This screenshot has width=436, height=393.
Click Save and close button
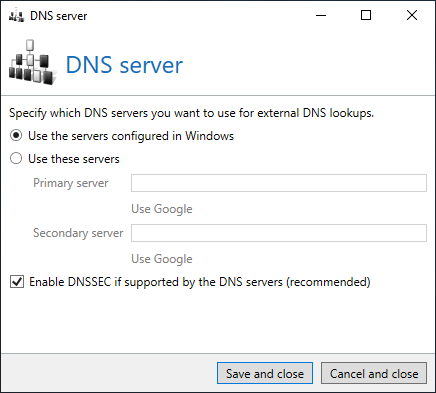(265, 373)
